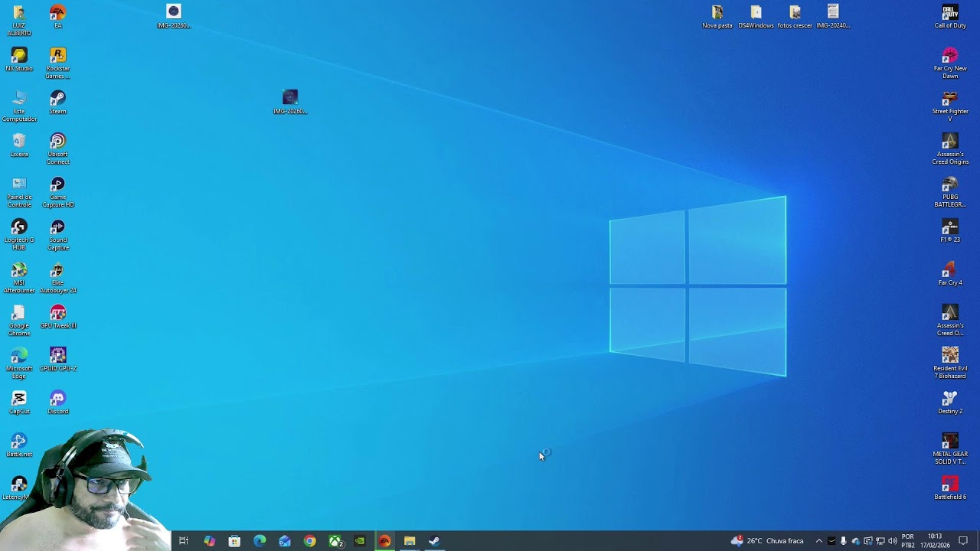This screenshot has height=551, width=980.
Task: Select the Call of Duty shortcut
Action: 950,17
